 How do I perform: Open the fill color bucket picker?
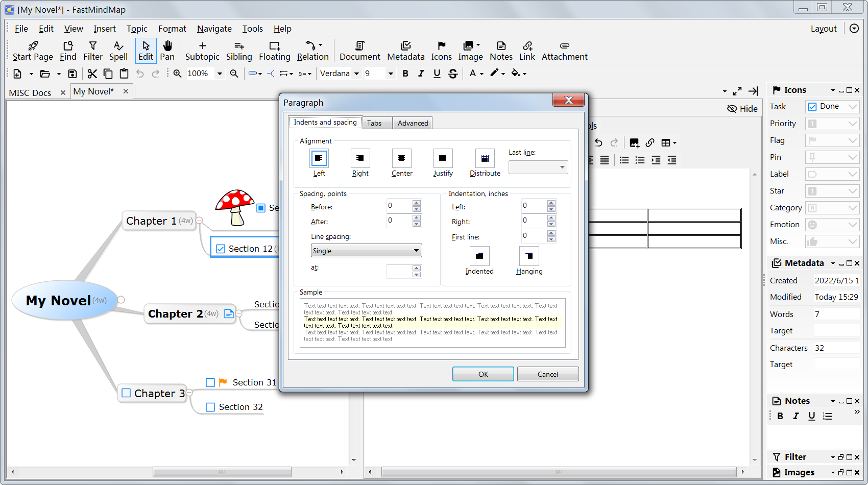[x=518, y=74]
